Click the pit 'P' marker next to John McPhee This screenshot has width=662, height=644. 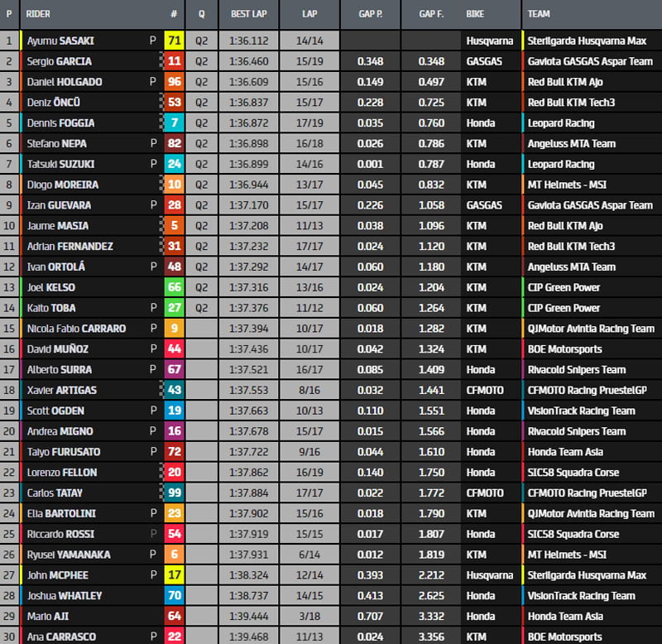click(x=152, y=574)
